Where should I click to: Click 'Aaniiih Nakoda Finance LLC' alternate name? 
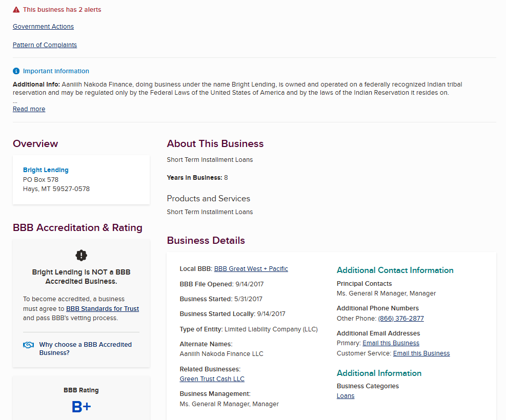click(x=221, y=354)
